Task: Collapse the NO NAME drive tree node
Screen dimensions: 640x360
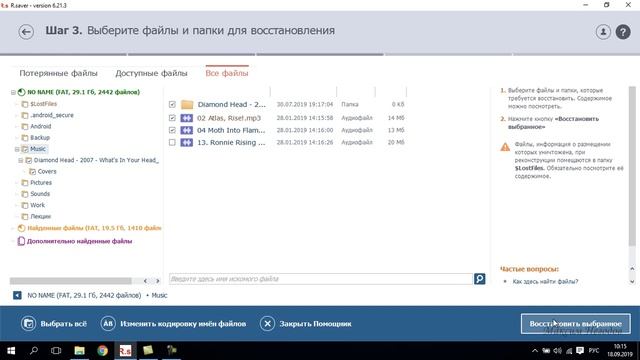Action: coord(13,92)
